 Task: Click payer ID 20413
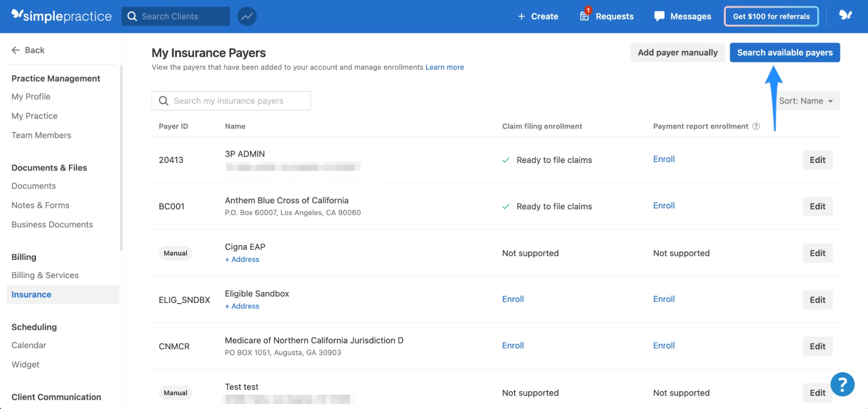click(171, 160)
